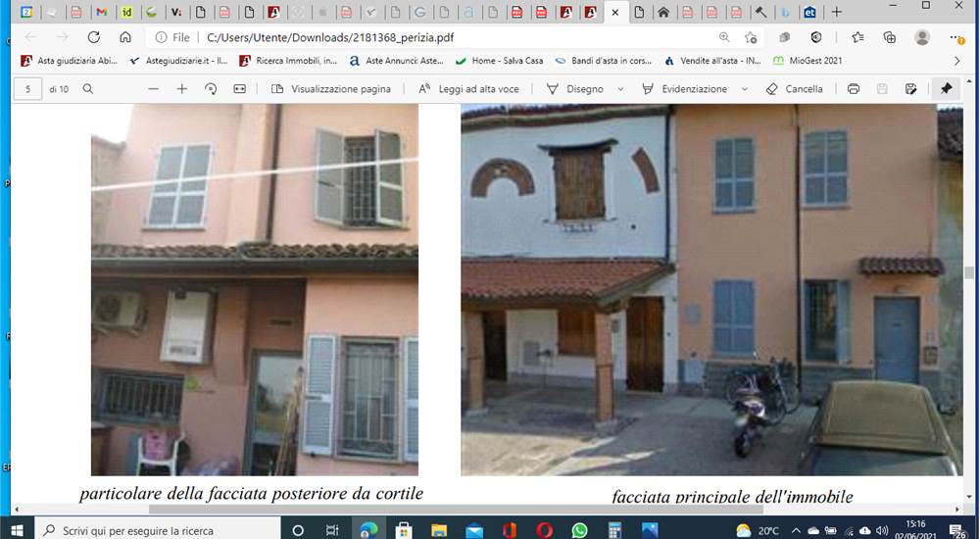Image resolution: width=980 pixels, height=539 pixels.
Task: Open the Ricerca Immobili bookmark
Action: coord(288,61)
